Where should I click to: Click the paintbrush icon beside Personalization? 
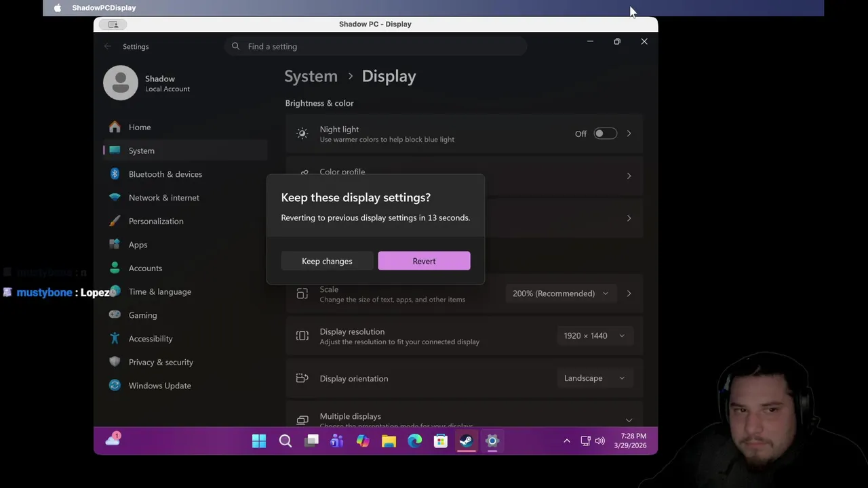[x=115, y=221]
